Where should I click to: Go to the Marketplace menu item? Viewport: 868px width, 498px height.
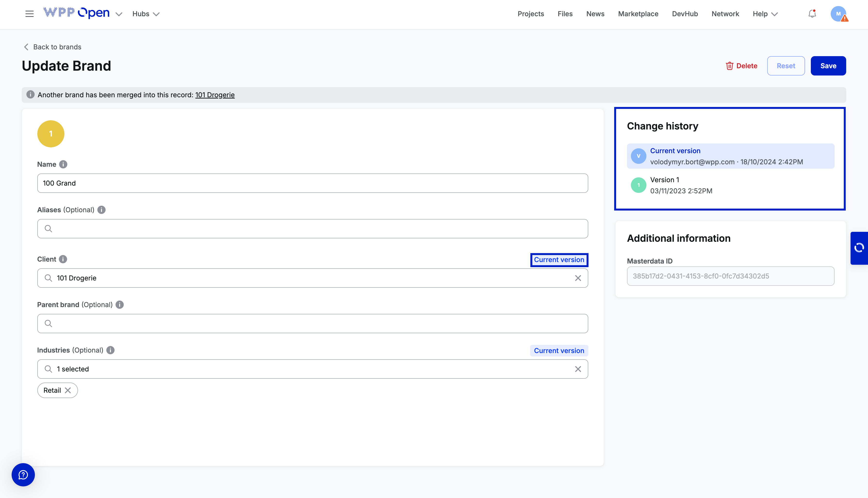coord(638,14)
